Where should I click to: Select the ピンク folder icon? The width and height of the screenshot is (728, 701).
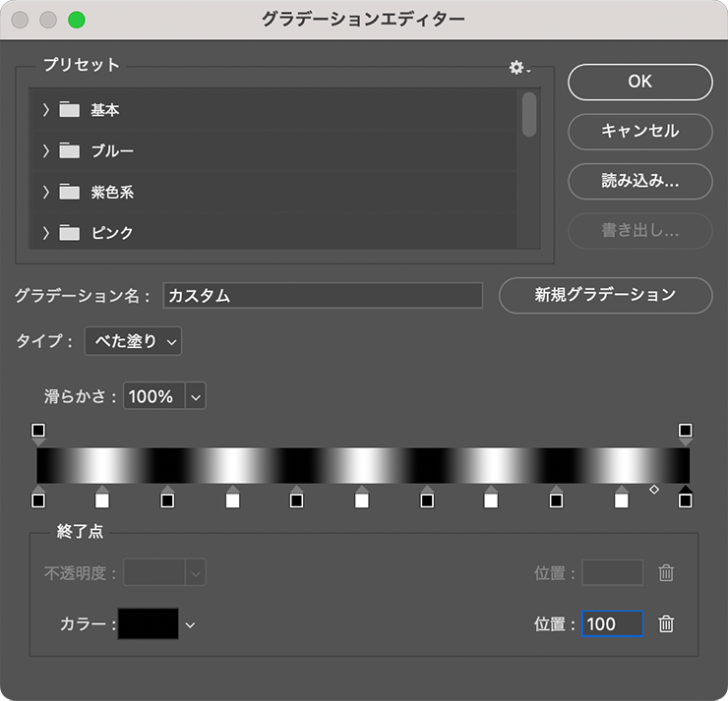[x=69, y=233]
